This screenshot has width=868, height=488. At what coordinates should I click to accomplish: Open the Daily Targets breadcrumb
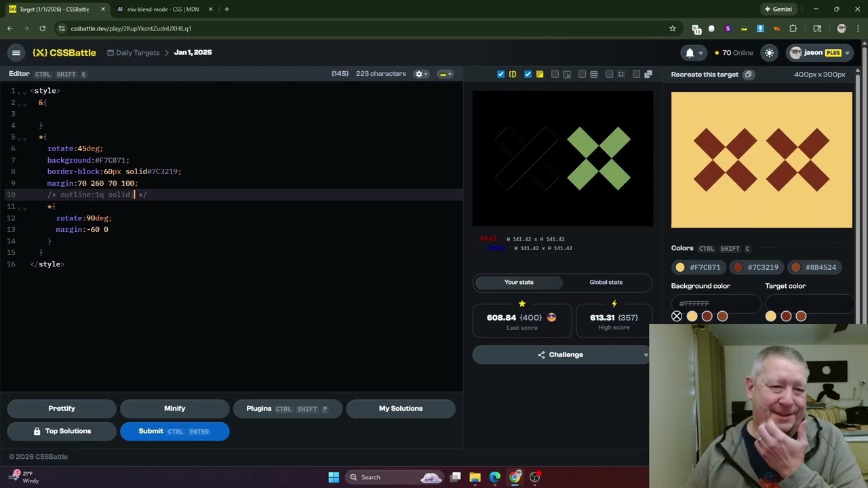pyautogui.click(x=134, y=53)
